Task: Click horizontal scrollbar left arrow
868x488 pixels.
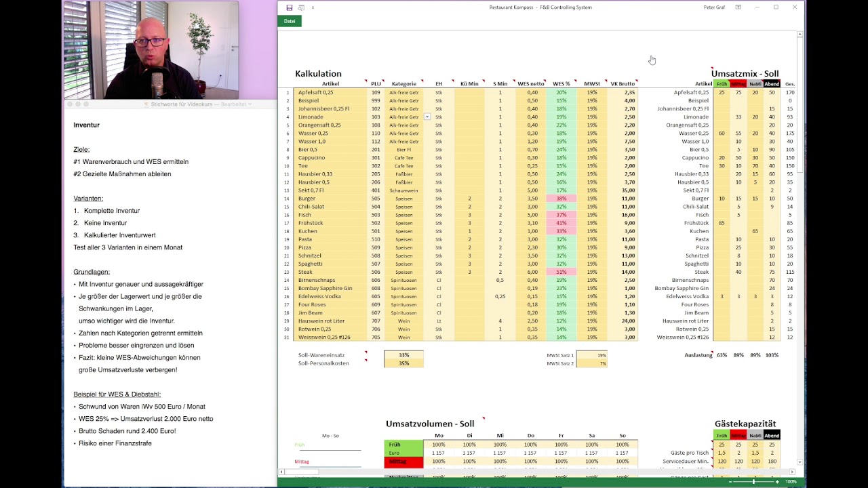Action: coord(281,471)
